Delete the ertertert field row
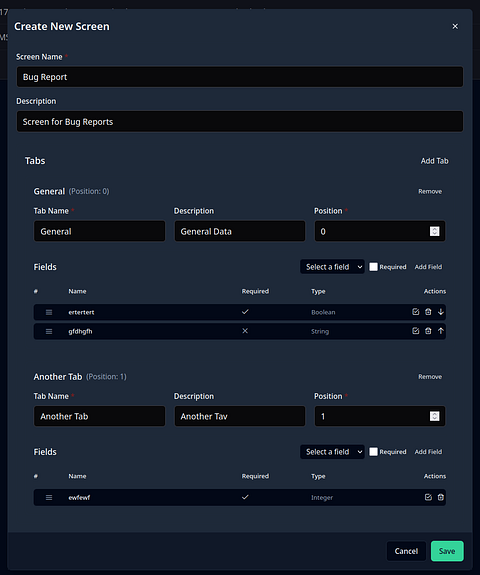The image size is (480, 575). point(428,312)
